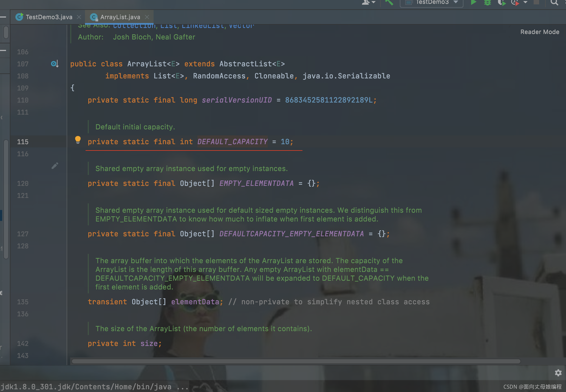
Task: Click the green Run button
Action: click(473, 2)
